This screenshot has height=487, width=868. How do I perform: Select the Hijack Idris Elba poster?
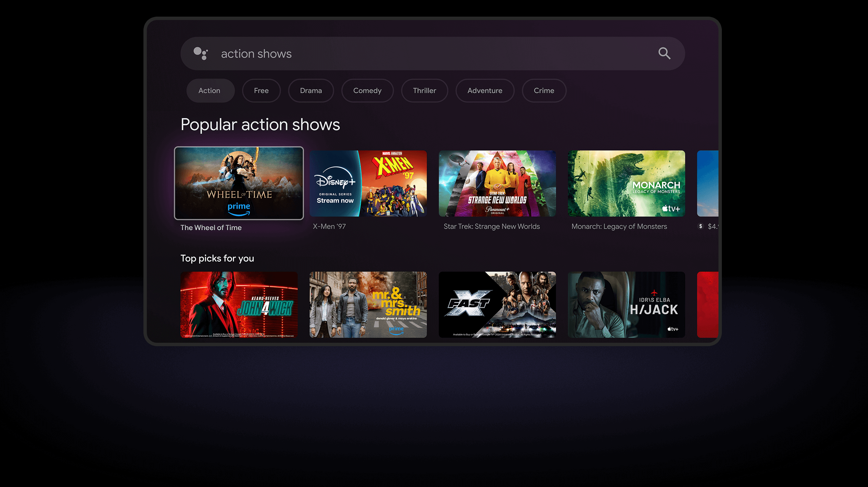click(626, 304)
